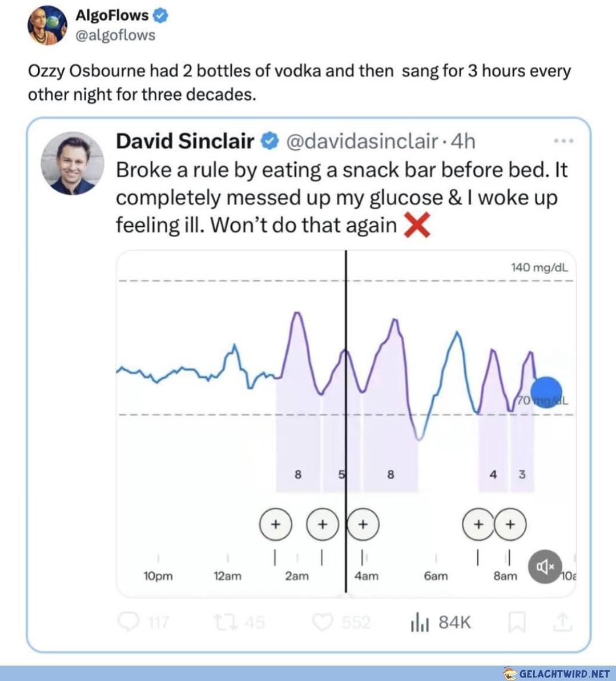This screenshot has width=616, height=681.
Task: Open David Sinclair's profile photo
Action: pos(73,163)
